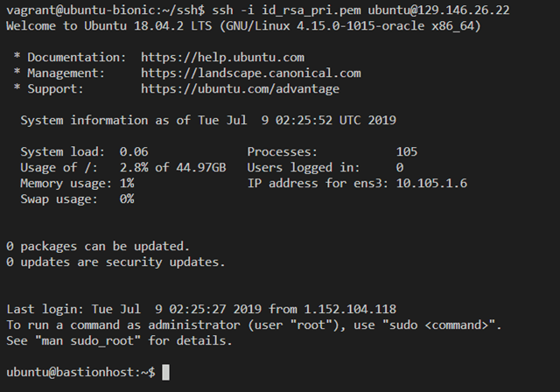Open the https://ubuntu.com/advantage support link
560x392 pixels.
pos(240,88)
